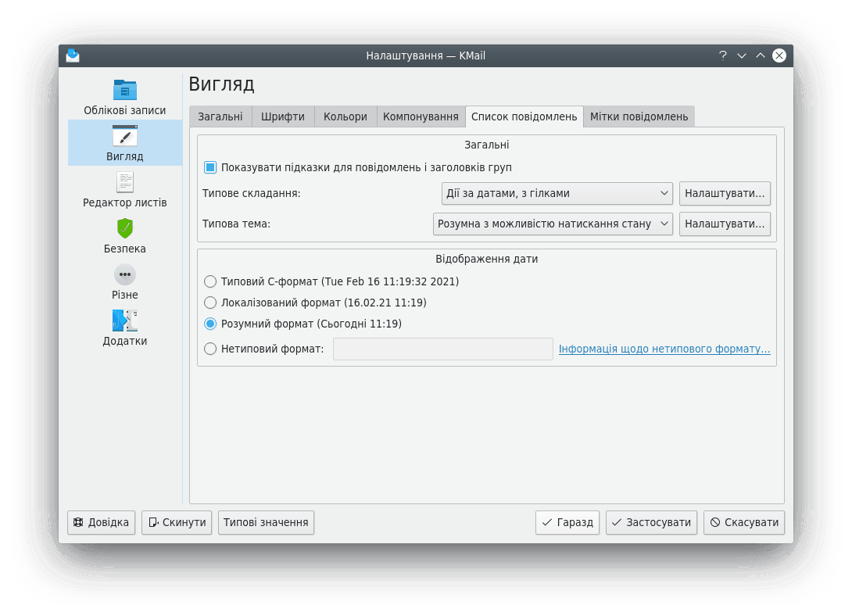This screenshot has height=616, width=852.
Task: Open the Облікові записи section icon
Action: (x=125, y=89)
